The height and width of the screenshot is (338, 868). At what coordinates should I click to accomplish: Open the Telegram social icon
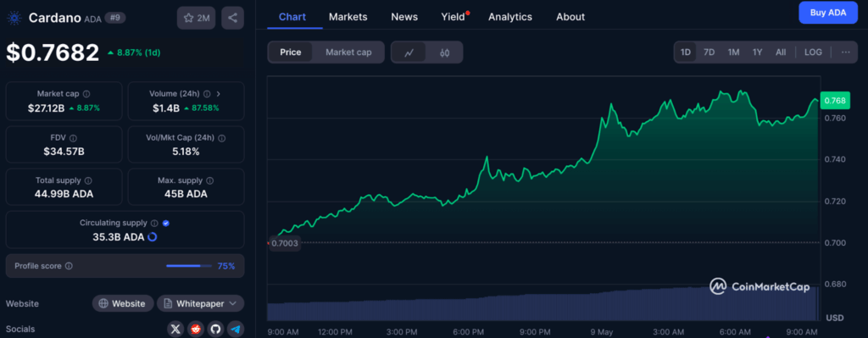236,330
